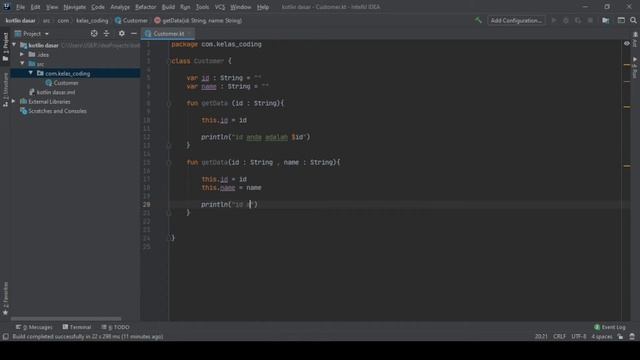Open the Tools menu
640x360 pixels.
pos(202,7)
